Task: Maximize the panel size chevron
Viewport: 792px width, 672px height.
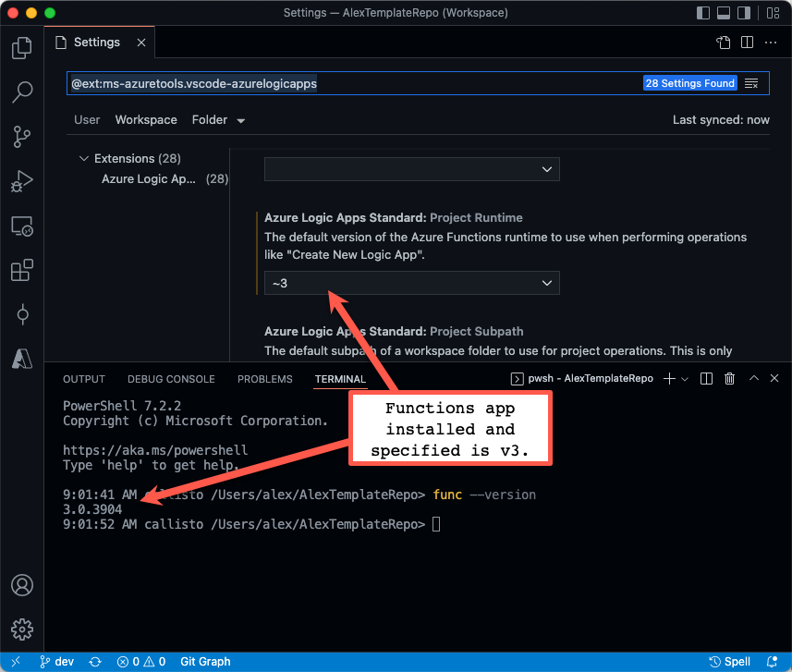Action: [753, 378]
